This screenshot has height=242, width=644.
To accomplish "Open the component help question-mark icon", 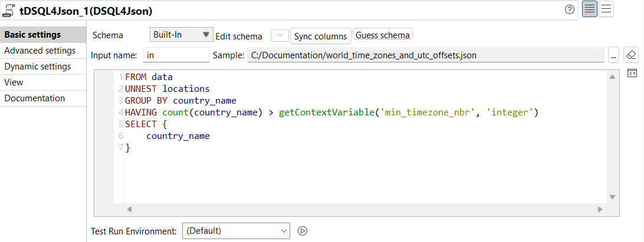I will [570, 9].
